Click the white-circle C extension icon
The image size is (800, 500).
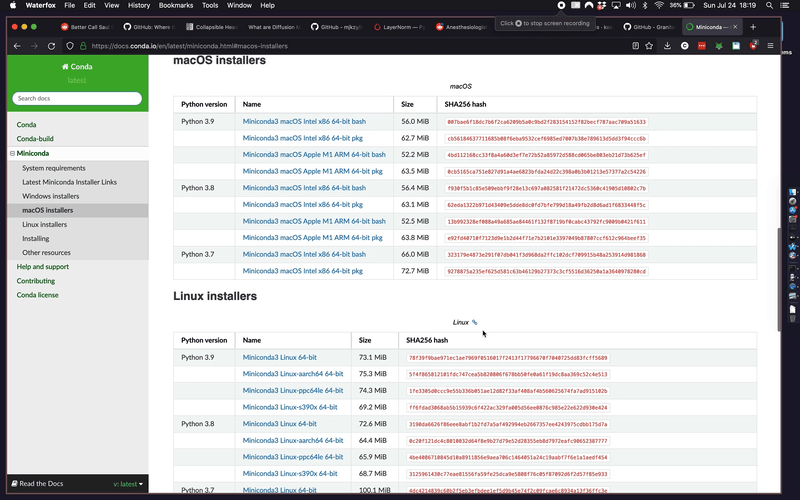pyautogui.click(x=685, y=46)
